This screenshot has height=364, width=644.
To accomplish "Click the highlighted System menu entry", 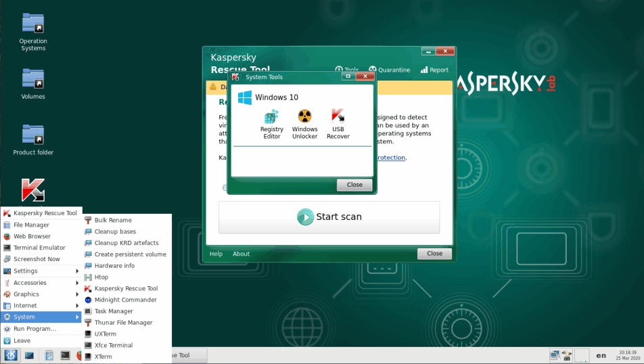I will point(41,317).
